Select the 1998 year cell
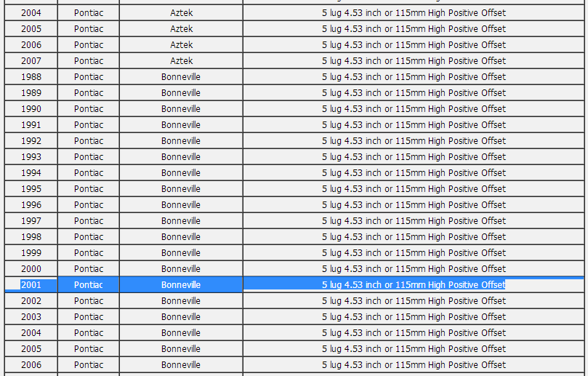588x376 pixels. (x=31, y=237)
